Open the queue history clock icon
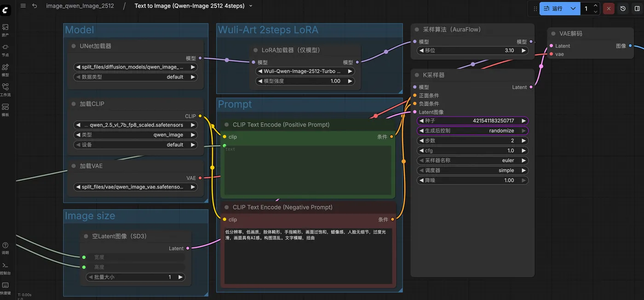The image size is (644, 300). tap(623, 8)
